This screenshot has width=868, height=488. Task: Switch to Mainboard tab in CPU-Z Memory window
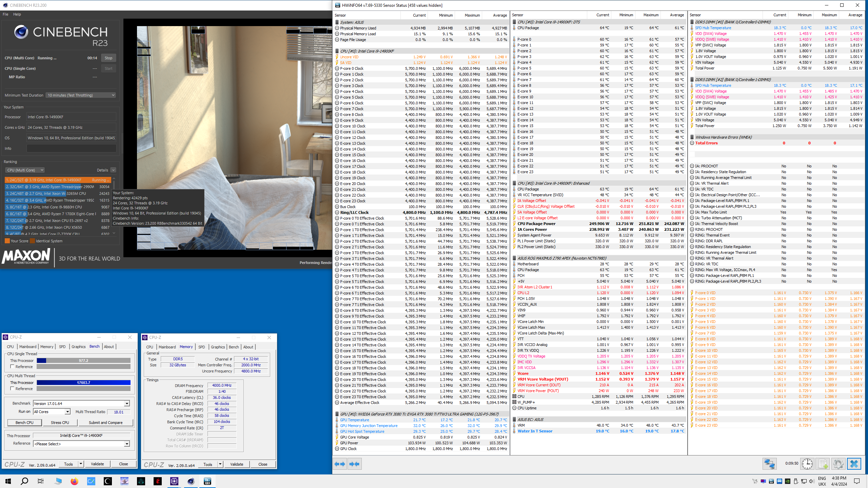(167, 347)
